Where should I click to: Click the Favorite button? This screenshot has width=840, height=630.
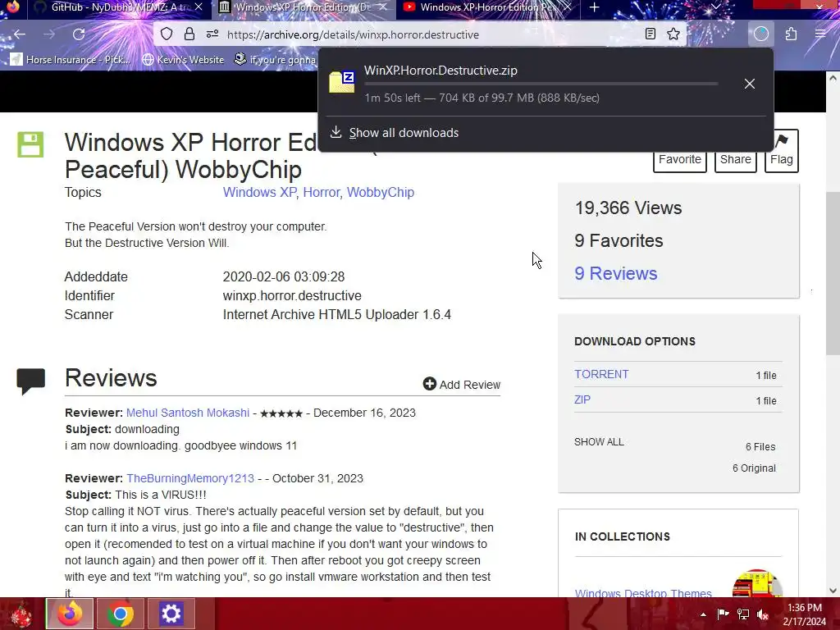click(680, 160)
